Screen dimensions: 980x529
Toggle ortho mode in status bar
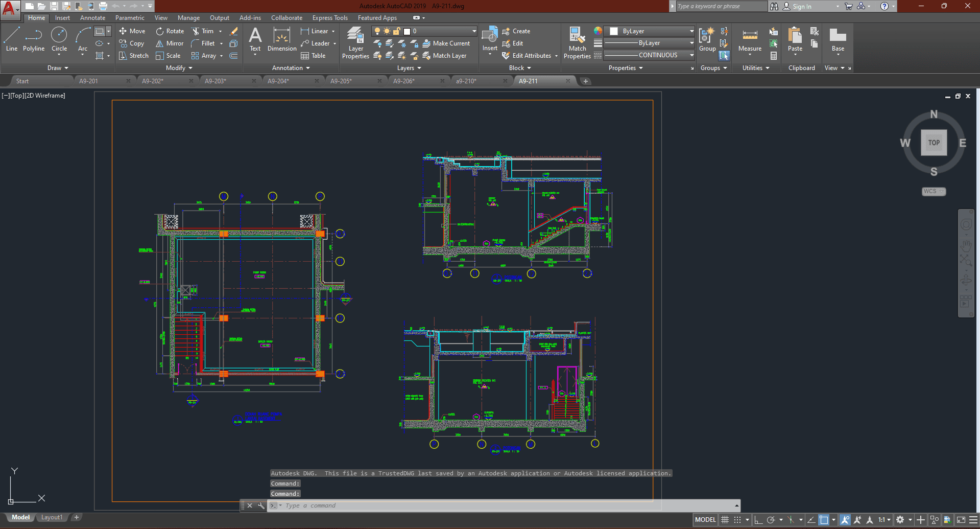(x=758, y=520)
